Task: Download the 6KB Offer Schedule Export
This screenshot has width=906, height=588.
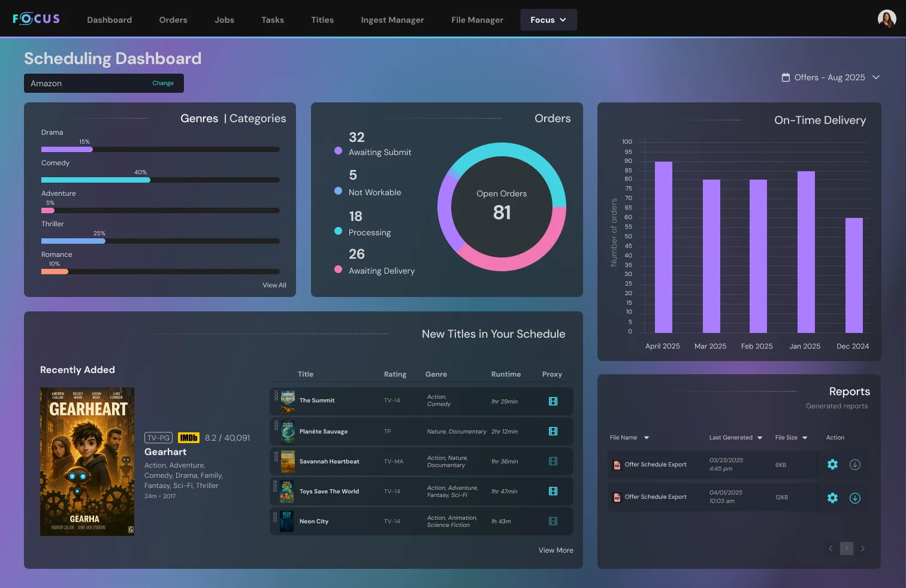Action: [855, 465]
